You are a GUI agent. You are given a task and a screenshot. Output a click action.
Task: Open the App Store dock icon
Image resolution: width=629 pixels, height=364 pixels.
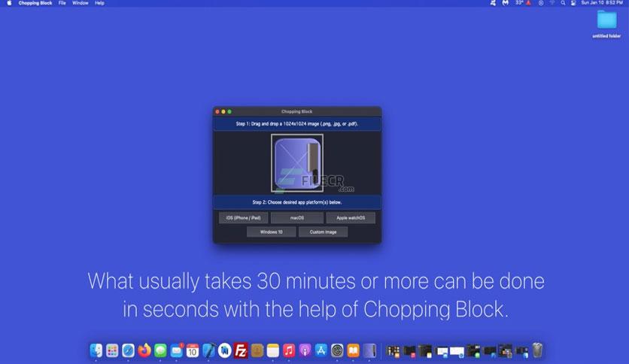(321, 350)
